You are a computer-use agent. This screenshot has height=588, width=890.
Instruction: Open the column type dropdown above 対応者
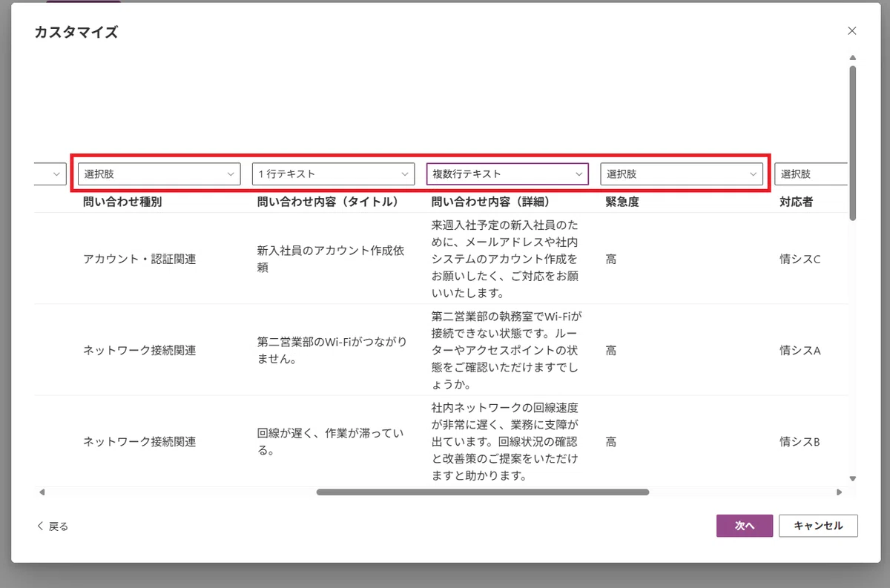[811, 174]
